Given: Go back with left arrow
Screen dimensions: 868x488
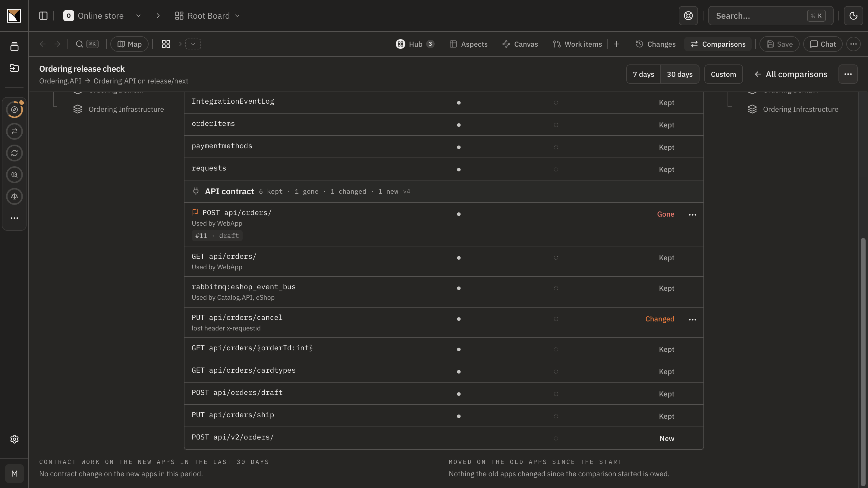Looking at the screenshot, I should point(42,44).
